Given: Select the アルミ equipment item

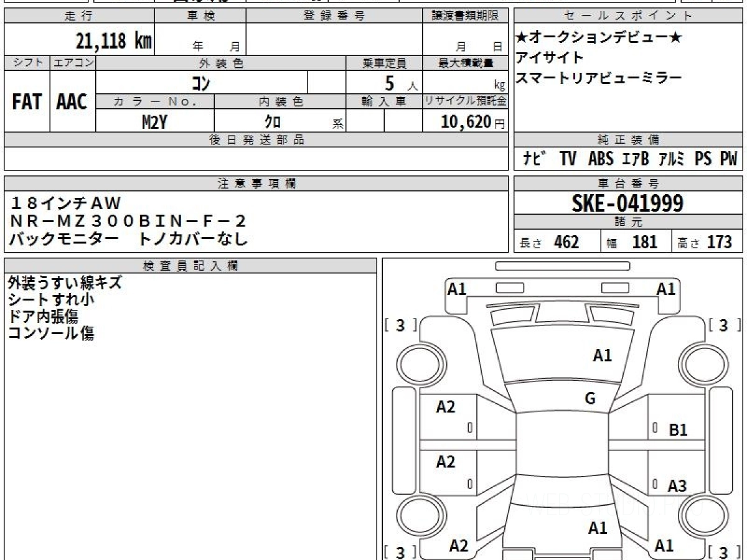Looking at the screenshot, I should pyautogui.click(x=672, y=159).
